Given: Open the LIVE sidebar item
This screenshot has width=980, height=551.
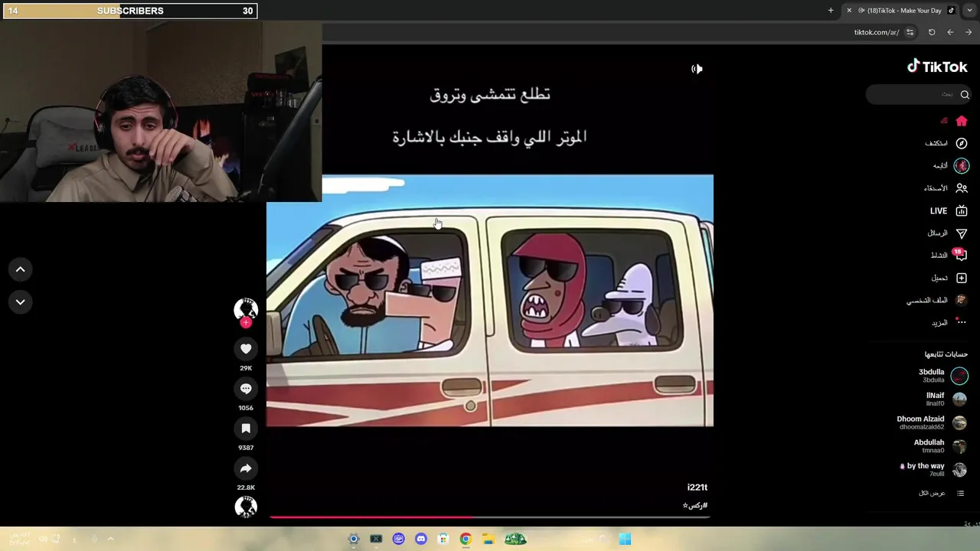Looking at the screenshot, I should pos(949,210).
